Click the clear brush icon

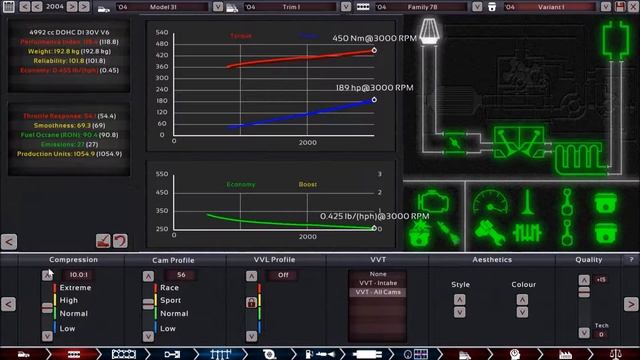tap(103, 240)
